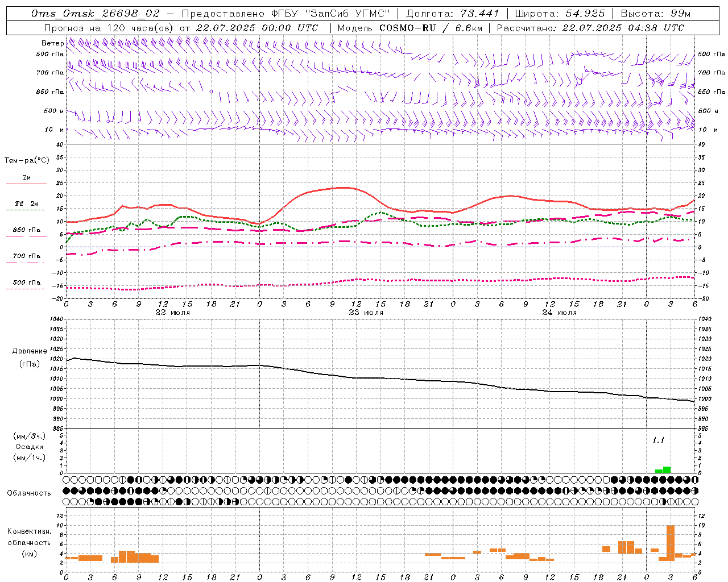The height and width of the screenshot is (582, 728).
Task: Click the 10 м wind level label on left
Action: tap(53, 130)
